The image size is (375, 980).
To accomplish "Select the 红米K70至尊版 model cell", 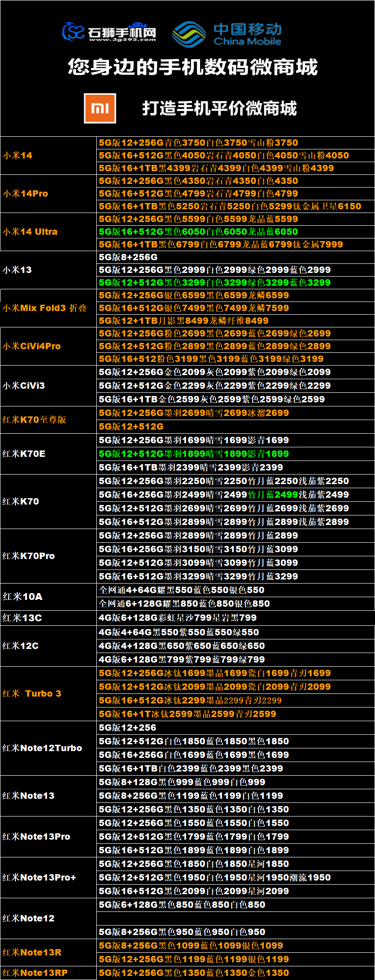I will pos(49,420).
